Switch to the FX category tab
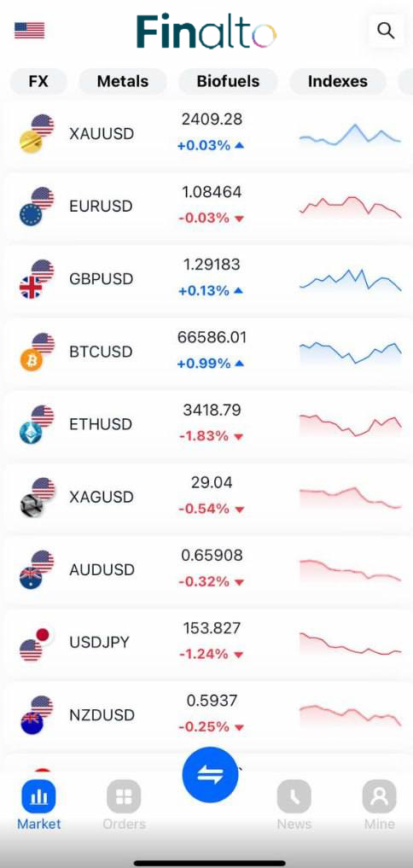 tap(38, 81)
